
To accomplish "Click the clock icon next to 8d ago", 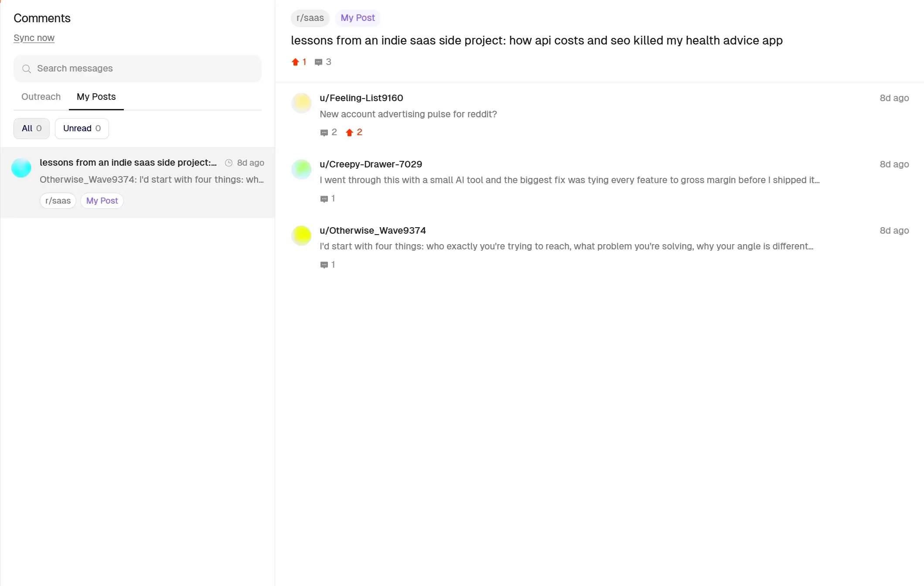I will (x=228, y=163).
